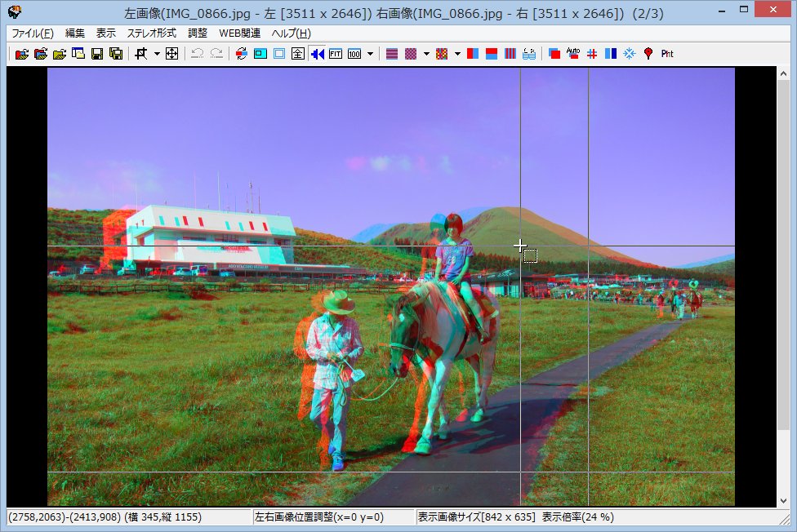
Task: Click overlapping red blue squares alignment icon
Action: pyautogui.click(x=554, y=54)
